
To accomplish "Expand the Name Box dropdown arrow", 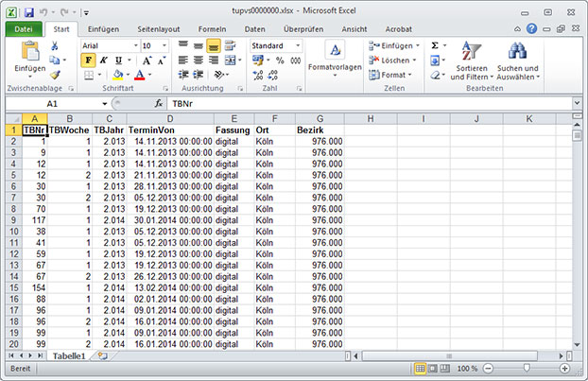I will coord(104,103).
